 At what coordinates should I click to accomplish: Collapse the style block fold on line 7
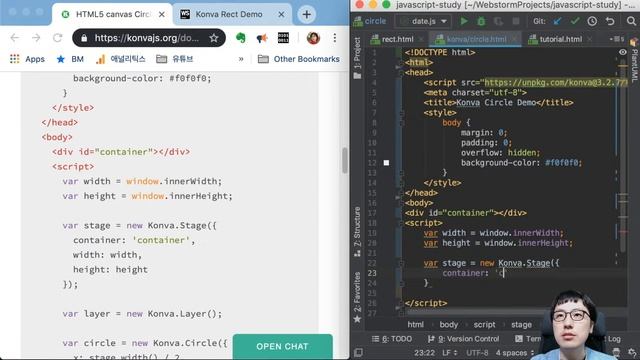(402, 113)
